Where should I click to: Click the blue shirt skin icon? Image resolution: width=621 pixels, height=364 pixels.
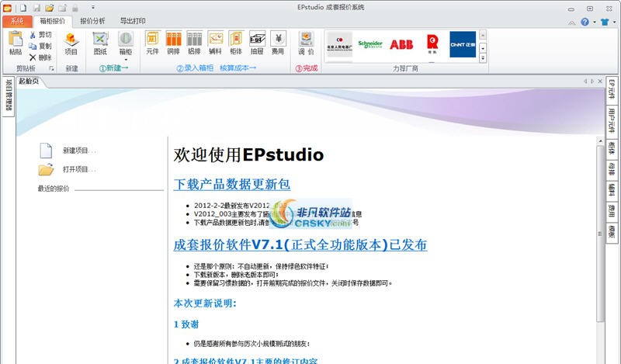point(605,23)
